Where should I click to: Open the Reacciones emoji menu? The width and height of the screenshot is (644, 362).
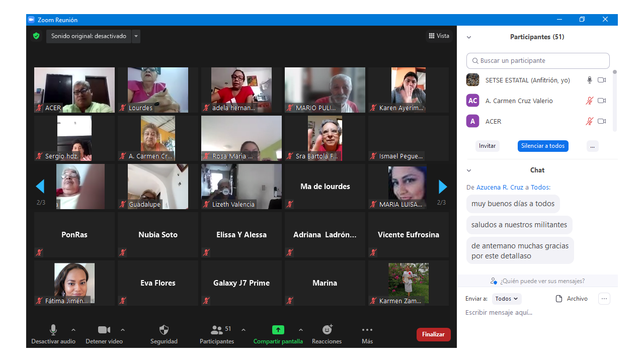coord(327,335)
